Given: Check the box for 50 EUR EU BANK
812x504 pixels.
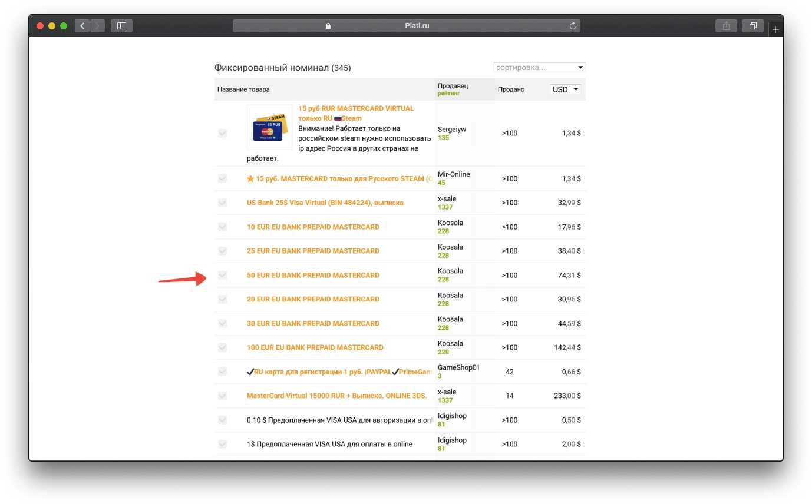Looking at the screenshot, I should [222, 275].
